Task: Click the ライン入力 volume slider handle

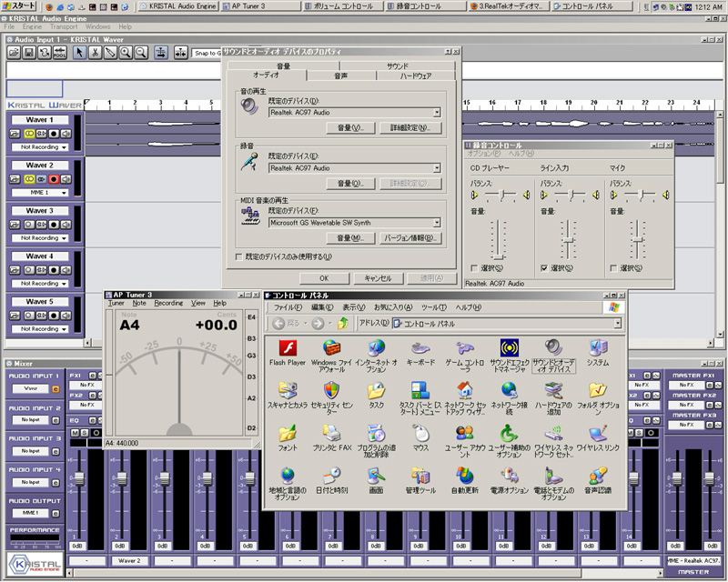Action: click(x=566, y=238)
